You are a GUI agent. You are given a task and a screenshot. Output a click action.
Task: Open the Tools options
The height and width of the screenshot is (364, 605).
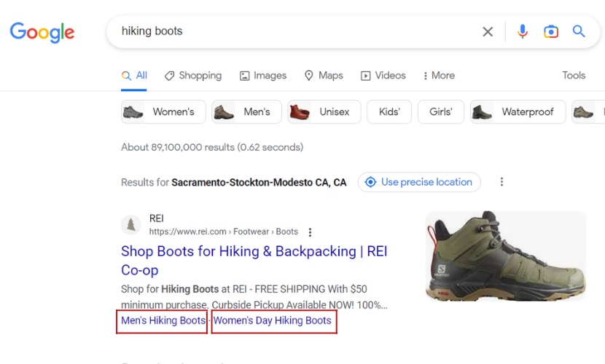(x=574, y=75)
